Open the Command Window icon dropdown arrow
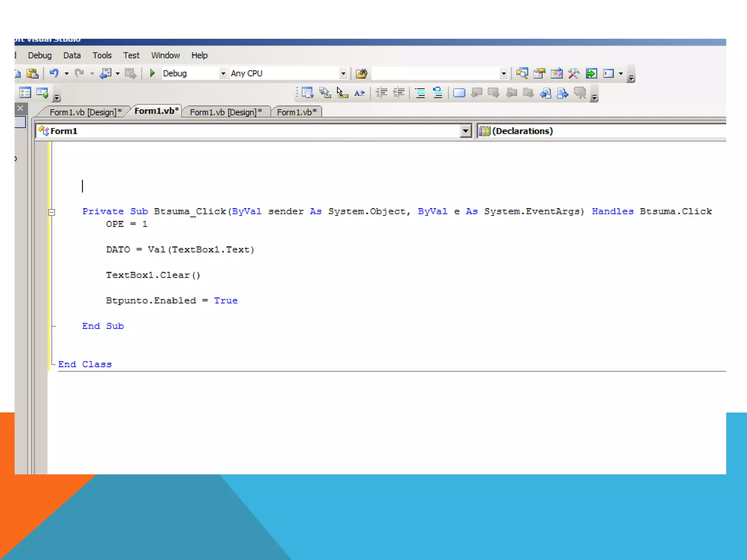 point(620,74)
